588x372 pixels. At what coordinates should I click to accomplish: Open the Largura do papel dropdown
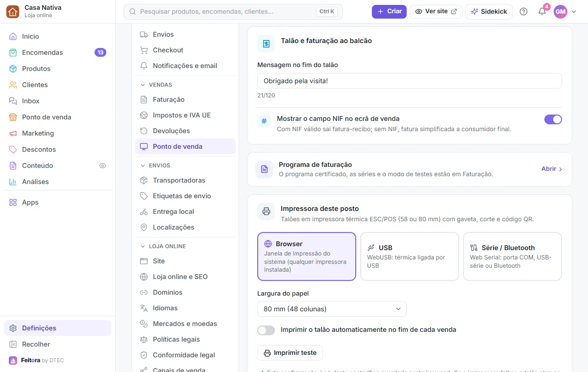pos(332,309)
